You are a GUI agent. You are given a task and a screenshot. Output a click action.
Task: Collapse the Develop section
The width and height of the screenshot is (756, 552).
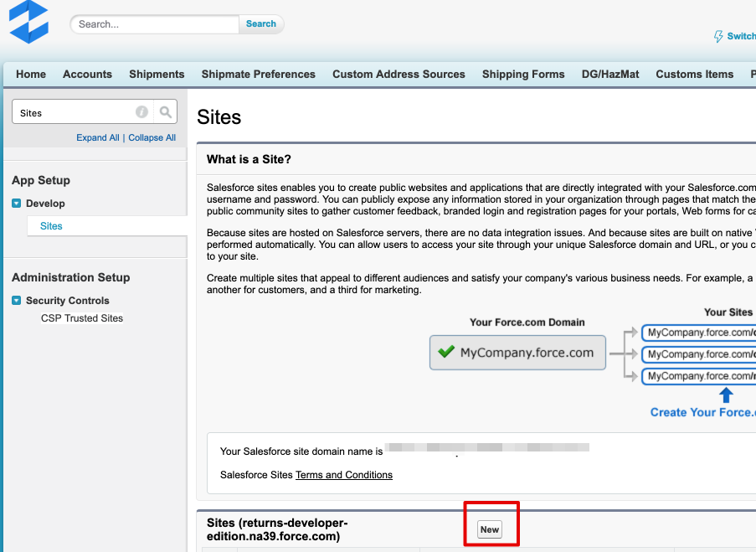17,204
